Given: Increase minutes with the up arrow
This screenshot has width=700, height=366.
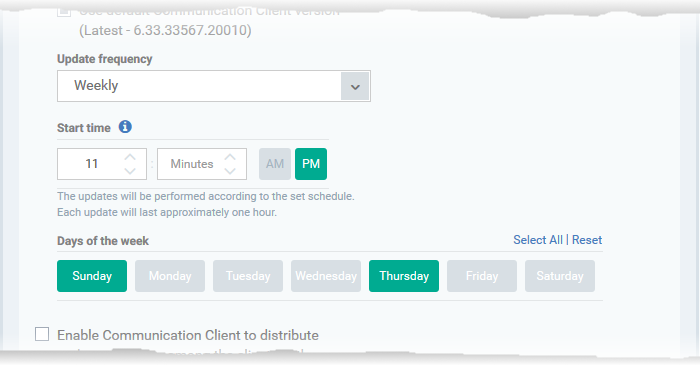Looking at the screenshot, I should click(x=230, y=157).
